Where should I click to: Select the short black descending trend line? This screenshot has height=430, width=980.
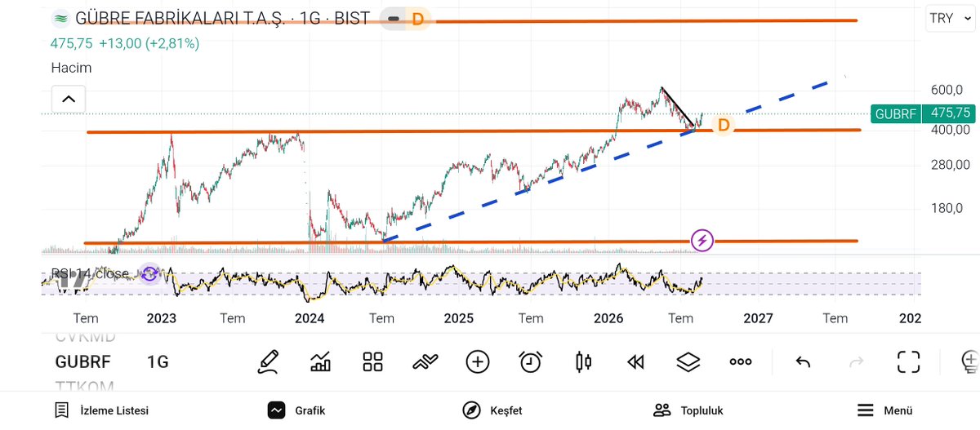(678, 107)
